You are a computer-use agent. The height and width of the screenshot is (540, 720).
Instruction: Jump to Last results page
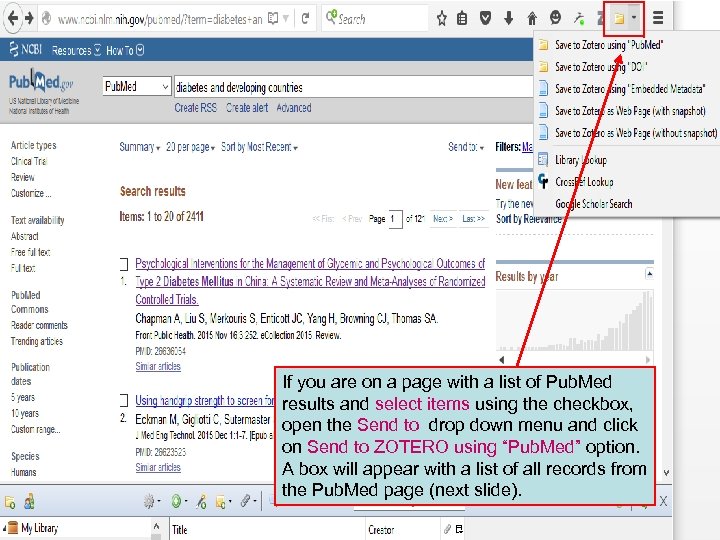(473, 219)
